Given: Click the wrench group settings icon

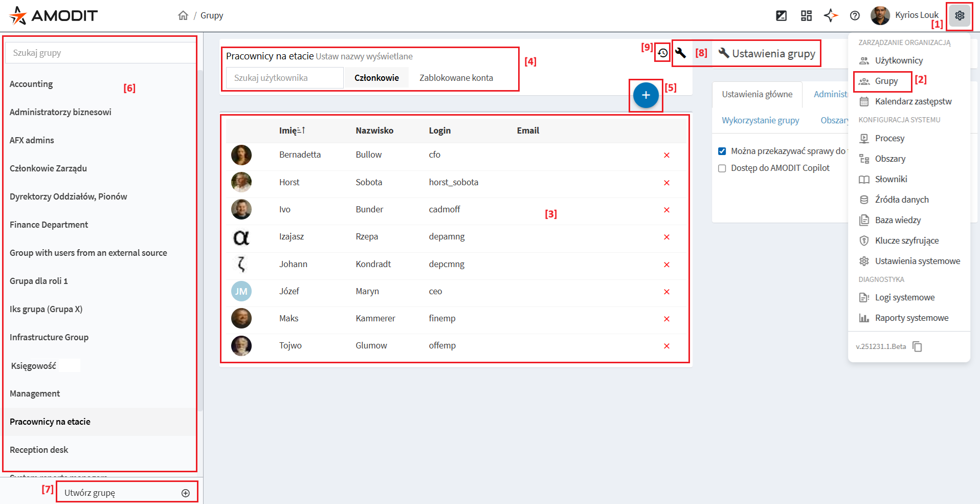Looking at the screenshot, I should 680,53.
